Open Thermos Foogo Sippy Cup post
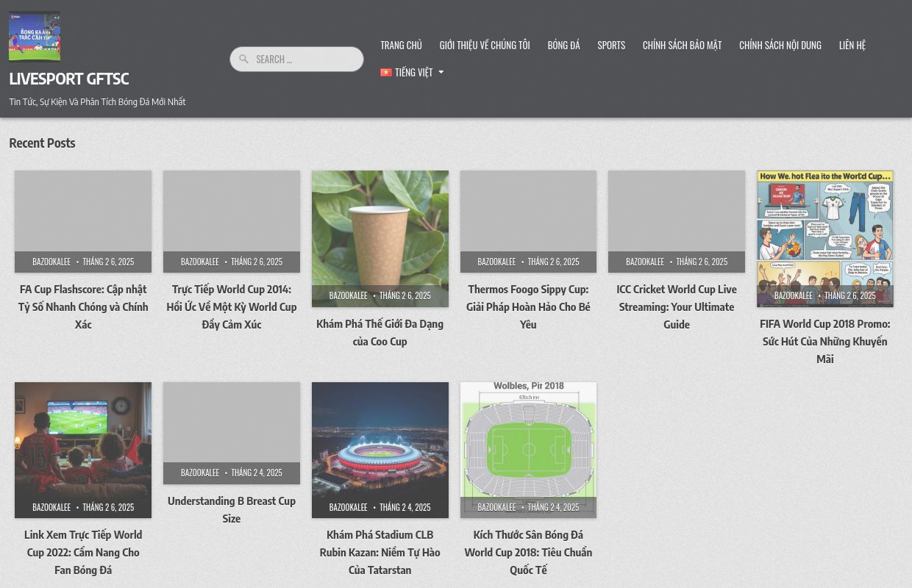The height and width of the screenshot is (588, 912). click(x=528, y=306)
